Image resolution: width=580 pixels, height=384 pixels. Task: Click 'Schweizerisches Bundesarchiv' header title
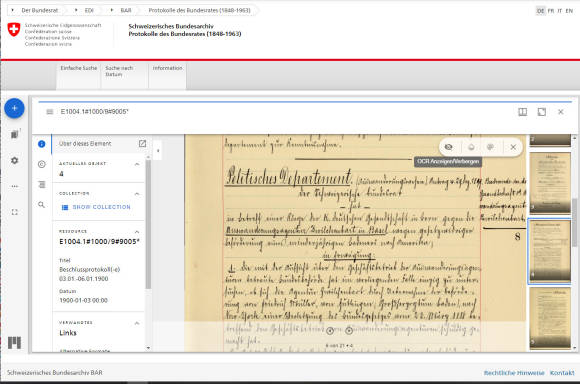point(171,26)
